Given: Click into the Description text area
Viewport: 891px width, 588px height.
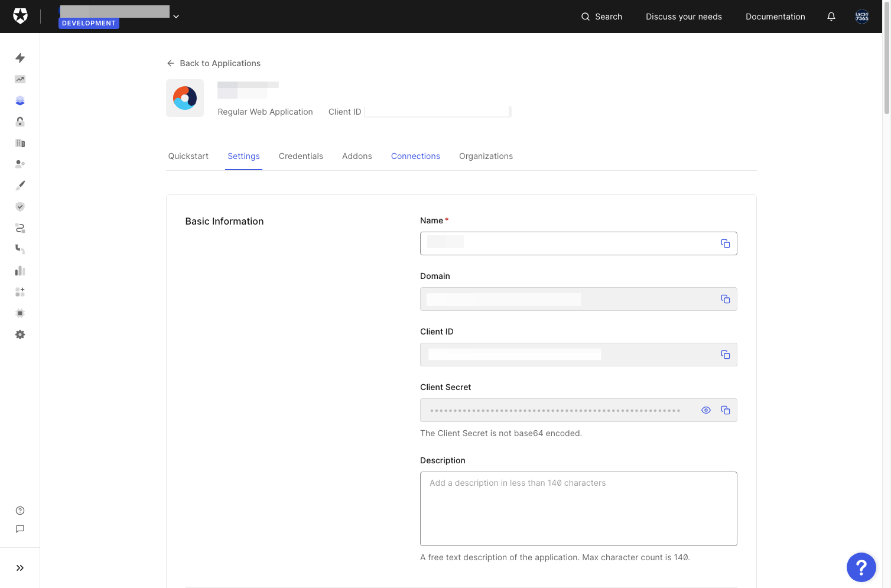Looking at the screenshot, I should (578, 509).
